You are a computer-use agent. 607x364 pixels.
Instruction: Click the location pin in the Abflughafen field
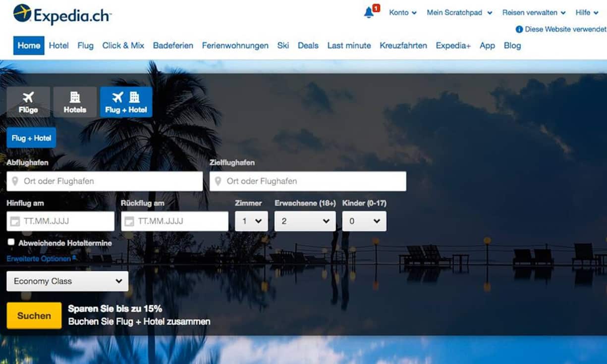click(x=15, y=181)
